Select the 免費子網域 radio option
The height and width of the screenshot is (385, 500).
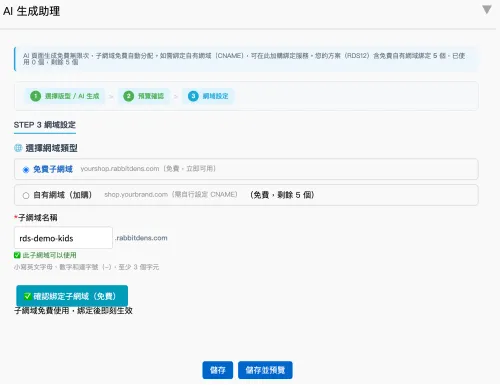[x=26, y=170]
